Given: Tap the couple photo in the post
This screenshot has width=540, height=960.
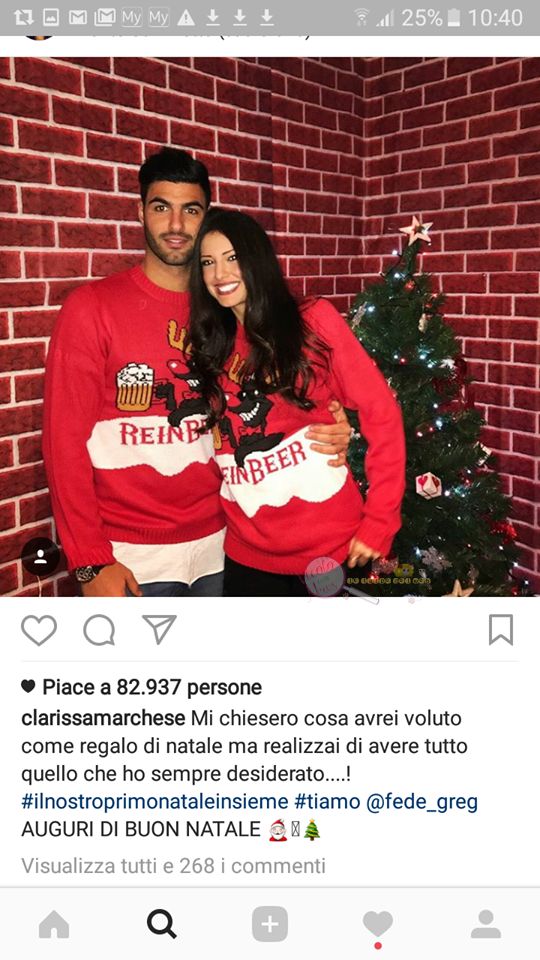Looking at the screenshot, I should tap(270, 326).
